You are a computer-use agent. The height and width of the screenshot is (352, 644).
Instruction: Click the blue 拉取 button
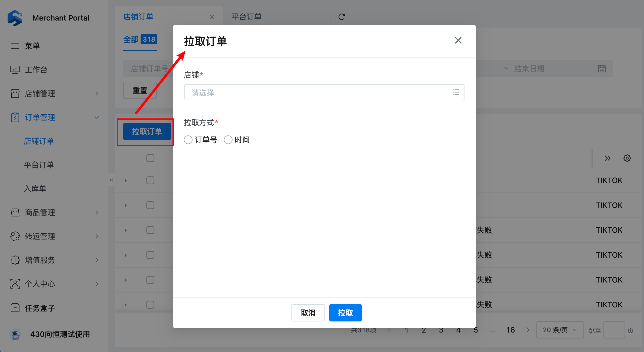coord(345,313)
